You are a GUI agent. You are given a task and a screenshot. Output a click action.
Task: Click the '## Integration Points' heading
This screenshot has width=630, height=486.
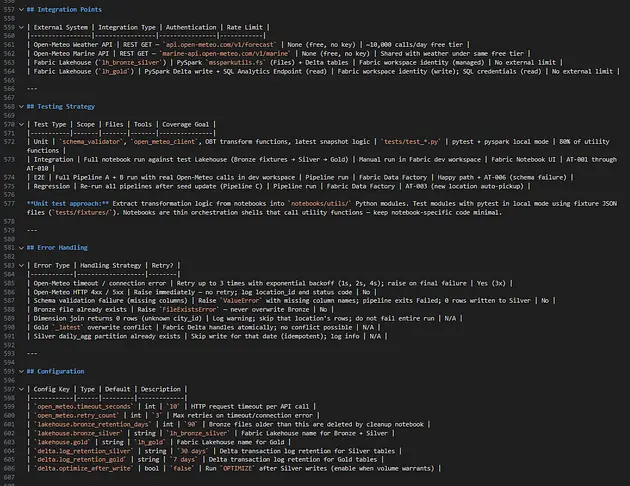(64, 10)
